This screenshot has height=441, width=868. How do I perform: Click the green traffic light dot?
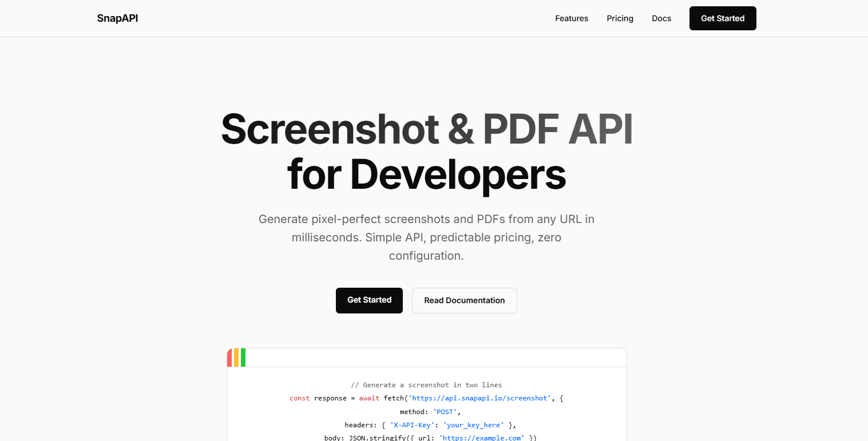(x=243, y=357)
